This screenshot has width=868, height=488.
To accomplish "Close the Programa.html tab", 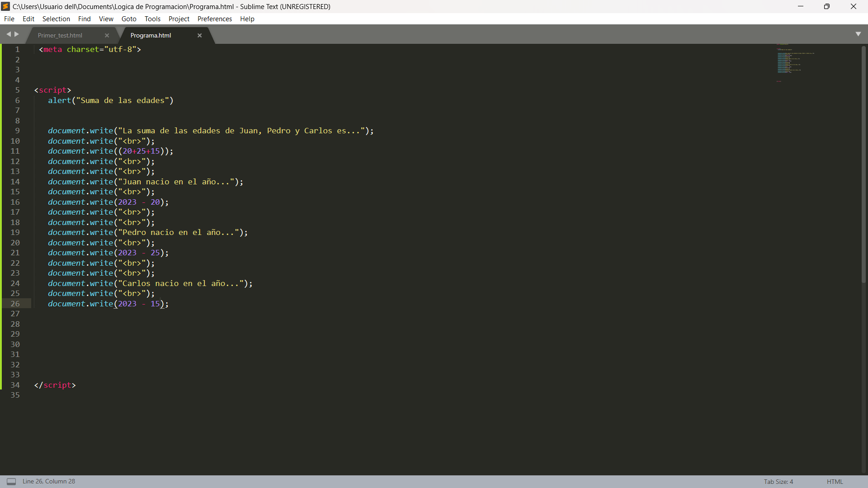I will (199, 35).
